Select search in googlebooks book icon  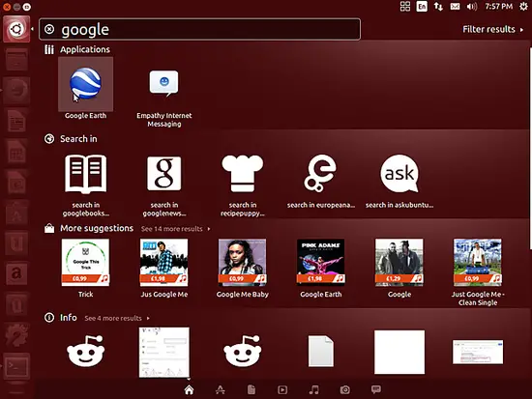pos(86,174)
